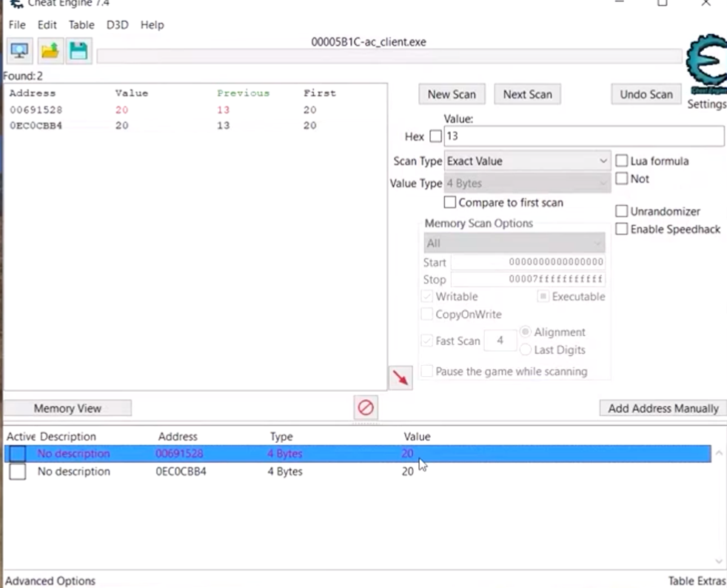
Task: Expand the Scan Type dropdown
Action: click(527, 161)
